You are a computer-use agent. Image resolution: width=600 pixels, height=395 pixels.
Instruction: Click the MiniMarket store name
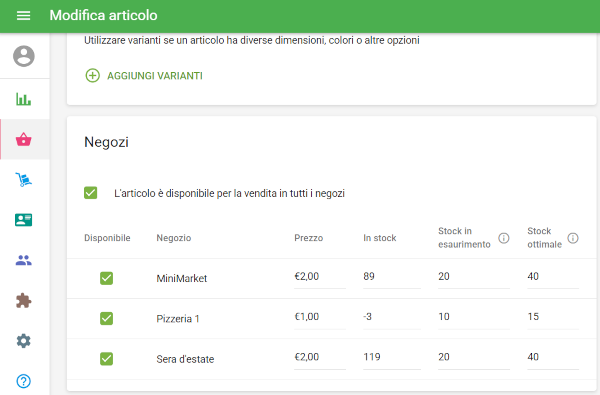182,278
